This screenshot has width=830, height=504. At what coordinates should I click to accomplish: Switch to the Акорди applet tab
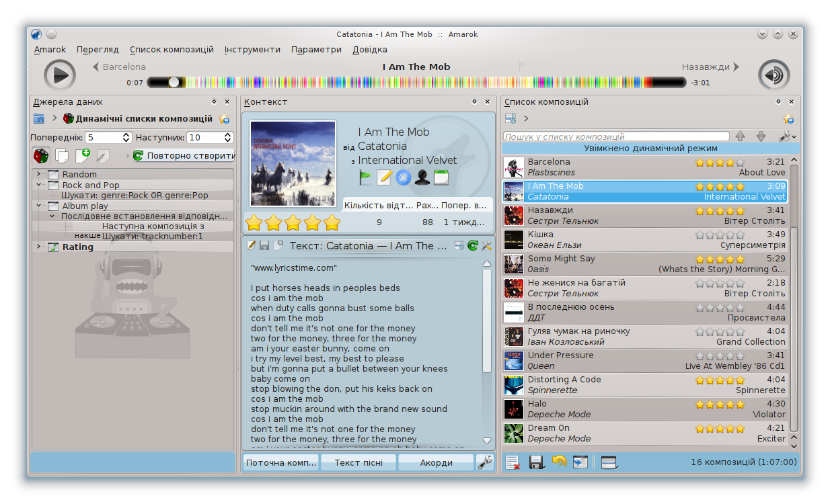click(436, 462)
